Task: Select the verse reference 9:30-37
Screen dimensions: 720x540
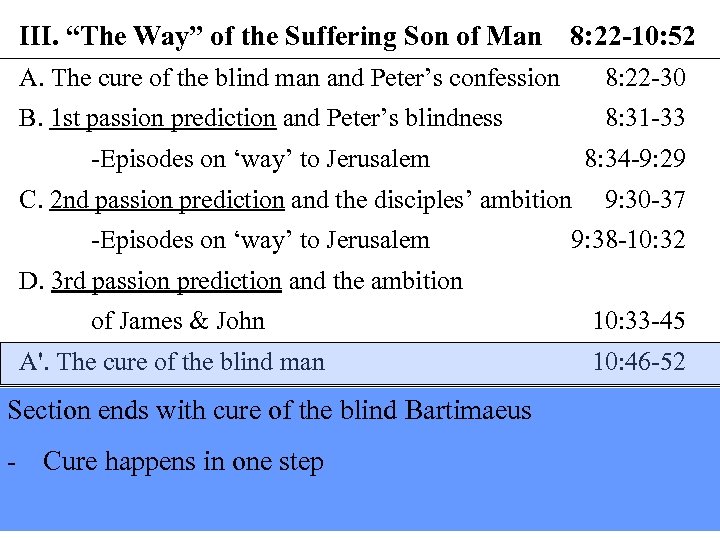Action: (x=645, y=200)
